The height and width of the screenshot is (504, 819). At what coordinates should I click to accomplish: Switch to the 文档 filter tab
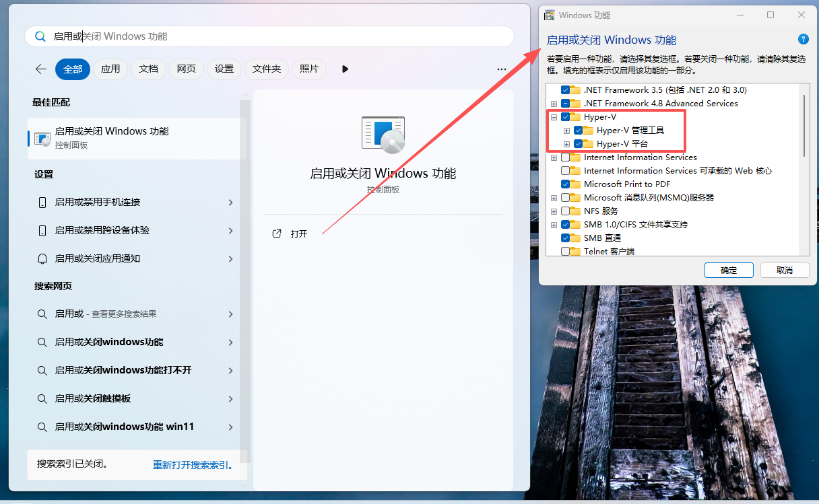click(148, 69)
